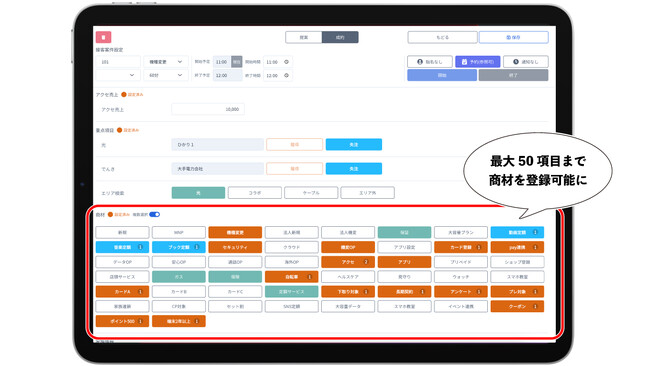Click the count badge on アクセ item
This screenshot has height=366, width=650.
(x=366, y=262)
